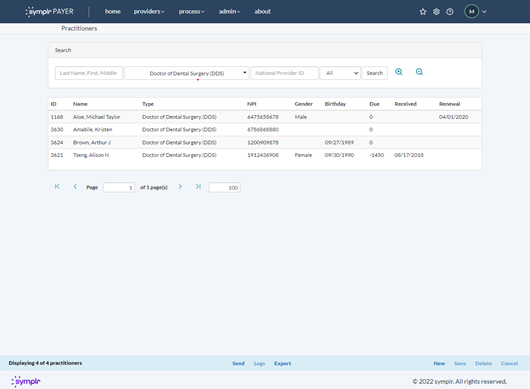Click the Practitioners page title
The height and width of the screenshot is (389, 530).
79,28
